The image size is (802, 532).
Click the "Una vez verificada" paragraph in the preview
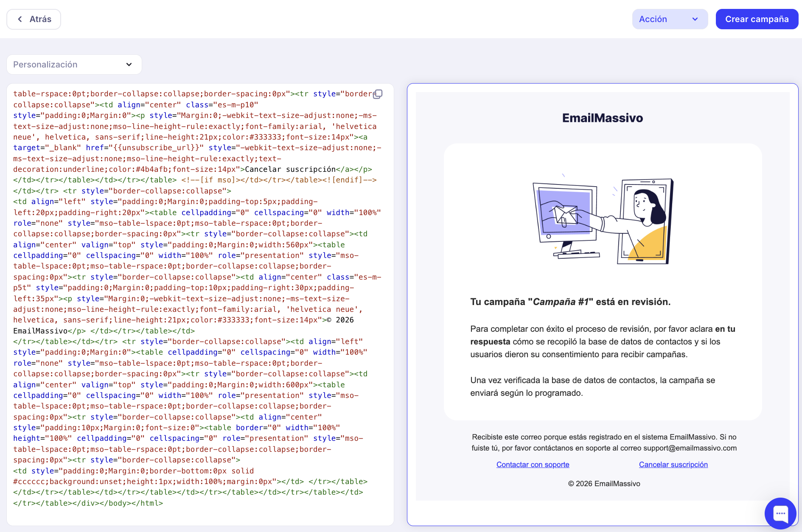592,386
